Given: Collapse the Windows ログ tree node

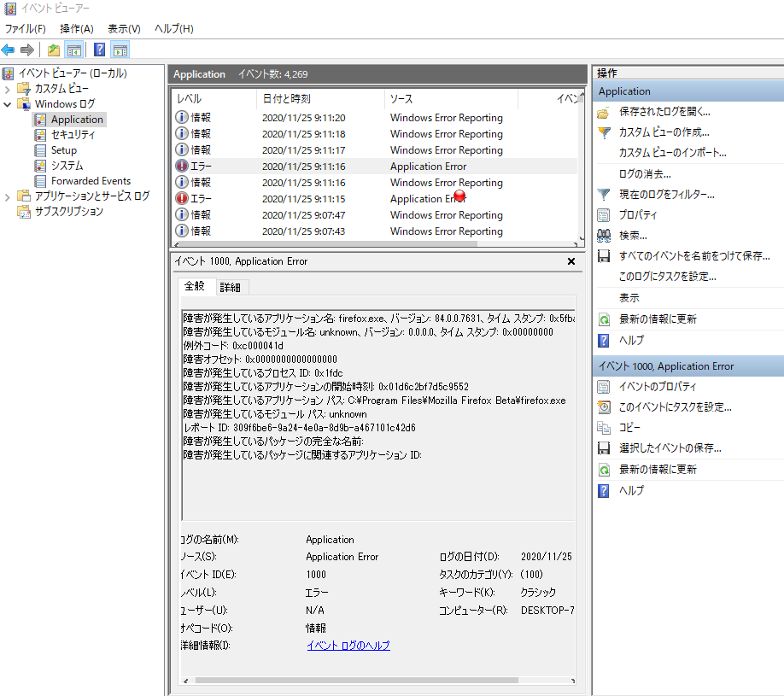Looking at the screenshot, I should [9, 104].
